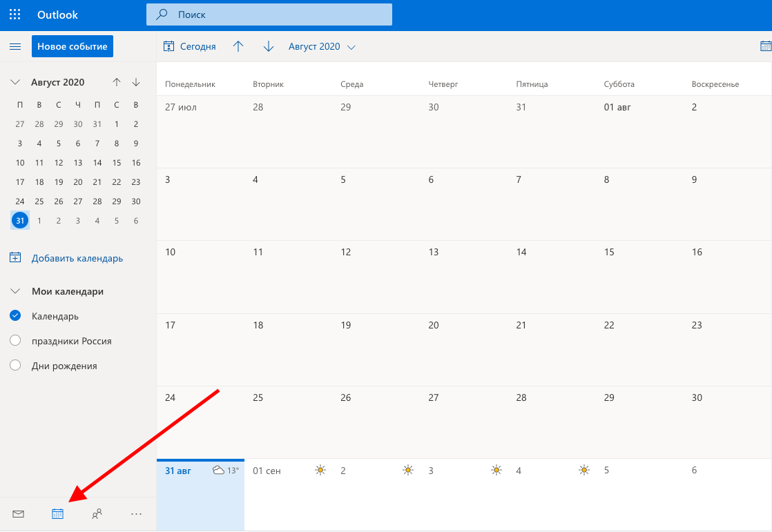The height and width of the screenshot is (532, 772).
Task: Enable the Дни рождения calendar
Action: coord(15,365)
